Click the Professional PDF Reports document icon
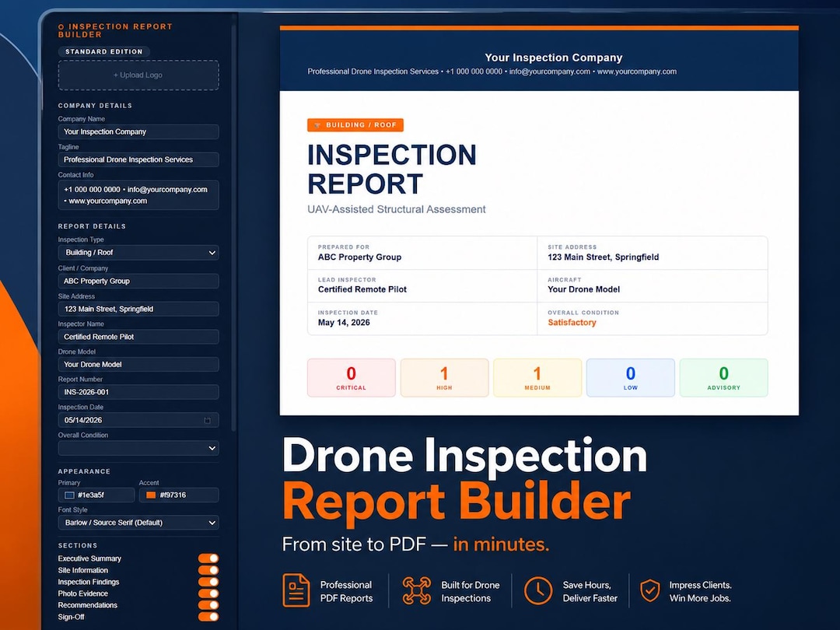The image size is (840, 630). [296, 590]
